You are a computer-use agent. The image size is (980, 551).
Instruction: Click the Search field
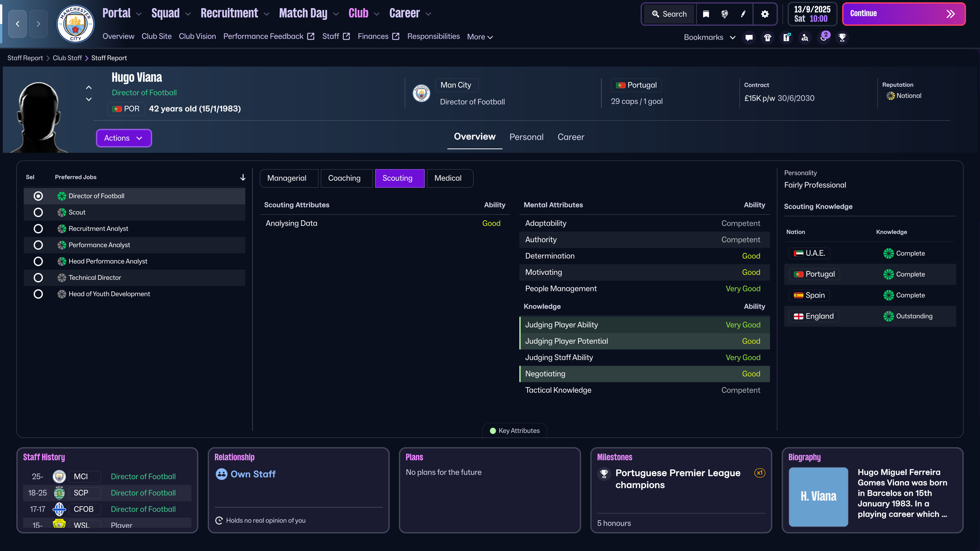click(x=669, y=14)
